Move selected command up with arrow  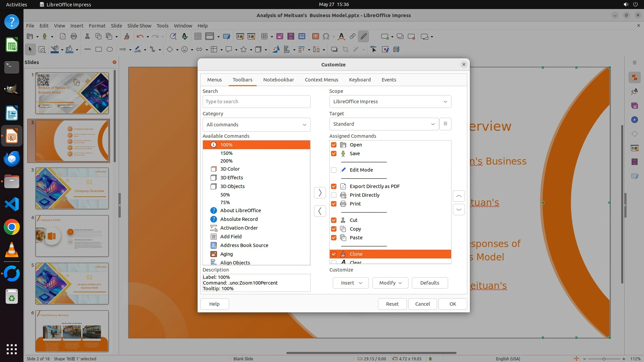(x=459, y=196)
